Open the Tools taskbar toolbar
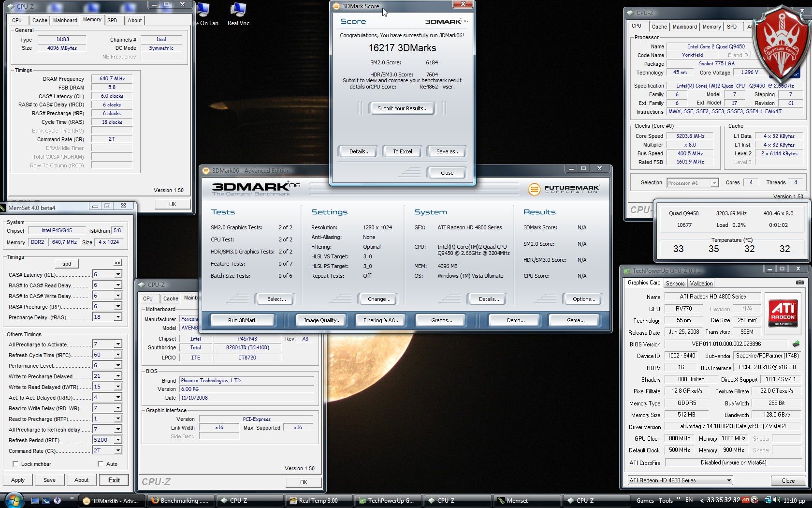 point(666,501)
